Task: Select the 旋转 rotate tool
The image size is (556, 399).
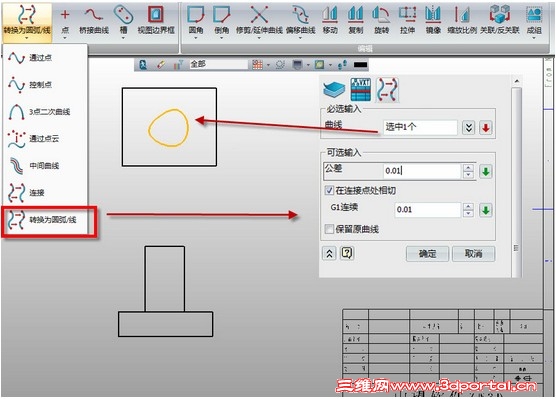Action: (x=382, y=20)
